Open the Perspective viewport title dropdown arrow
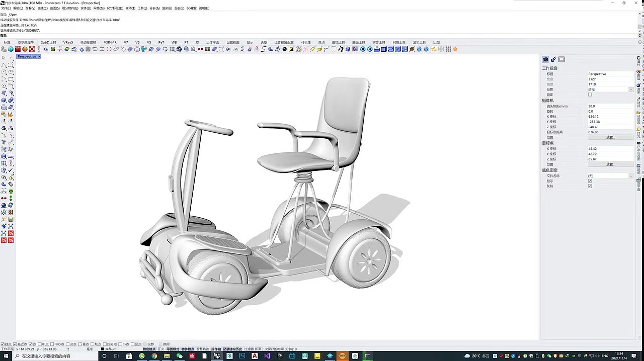Image resolution: width=644 pixels, height=361 pixels. click(x=39, y=57)
